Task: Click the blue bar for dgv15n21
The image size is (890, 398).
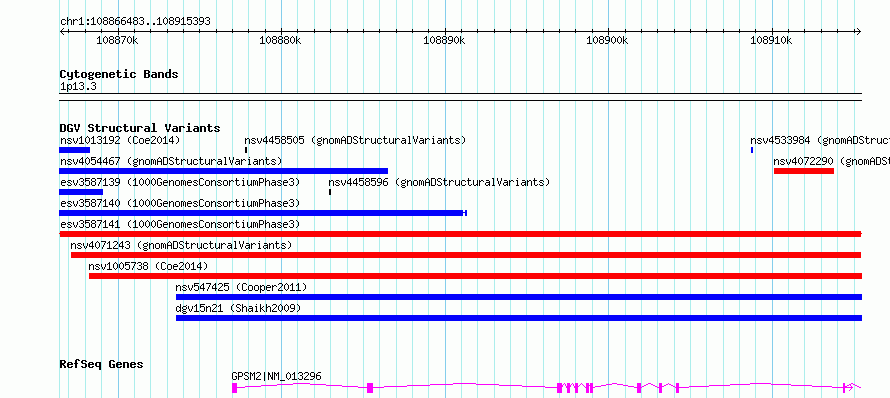Action: pyautogui.click(x=519, y=318)
